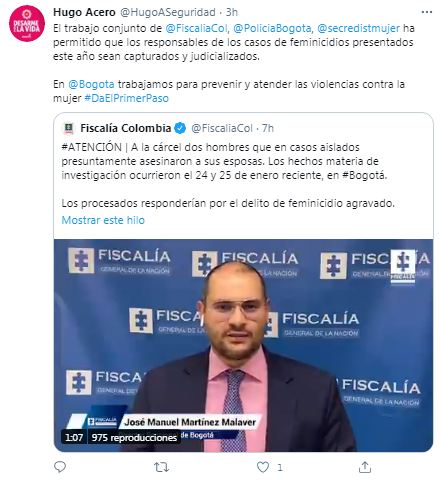Like the tweet with the heart icon
Screen dimensions: 439x481
pyautogui.click(x=263, y=467)
